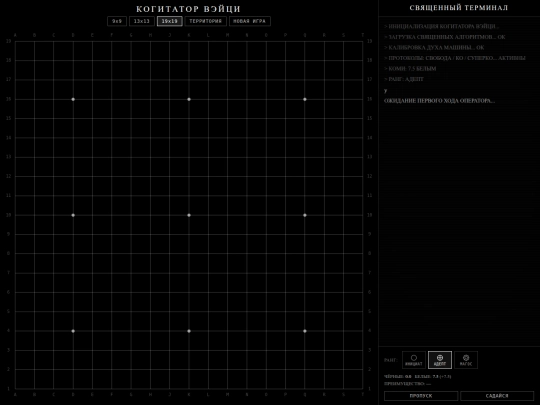Click the СВЯЩЕННЫЙ ТЕРМИНАЛ header
The image size is (540, 405).
point(459,8)
